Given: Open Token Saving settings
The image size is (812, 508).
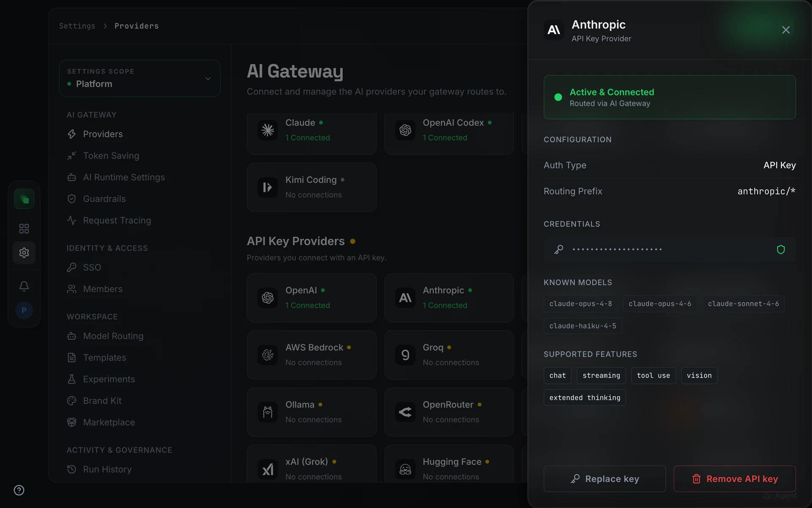Looking at the screenshot, I should [x=111, y=156].
